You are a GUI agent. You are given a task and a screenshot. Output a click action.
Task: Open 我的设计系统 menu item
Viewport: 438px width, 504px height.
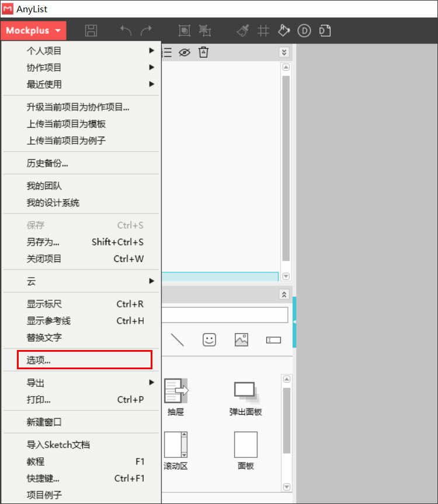pyautogui.click(x=81, y=203)
